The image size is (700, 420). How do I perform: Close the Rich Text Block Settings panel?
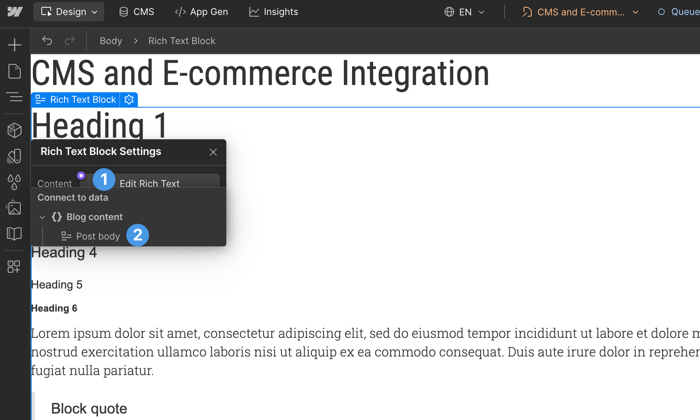coord(213,152)
